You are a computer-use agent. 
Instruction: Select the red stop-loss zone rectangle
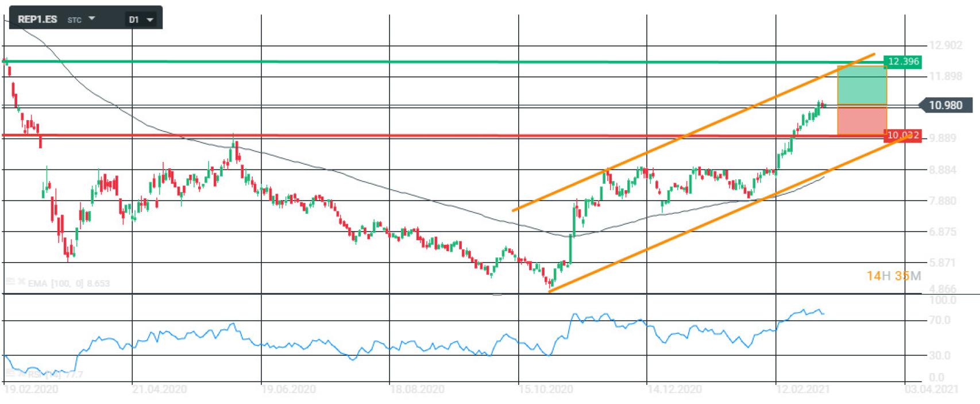(x=862, y=121)
